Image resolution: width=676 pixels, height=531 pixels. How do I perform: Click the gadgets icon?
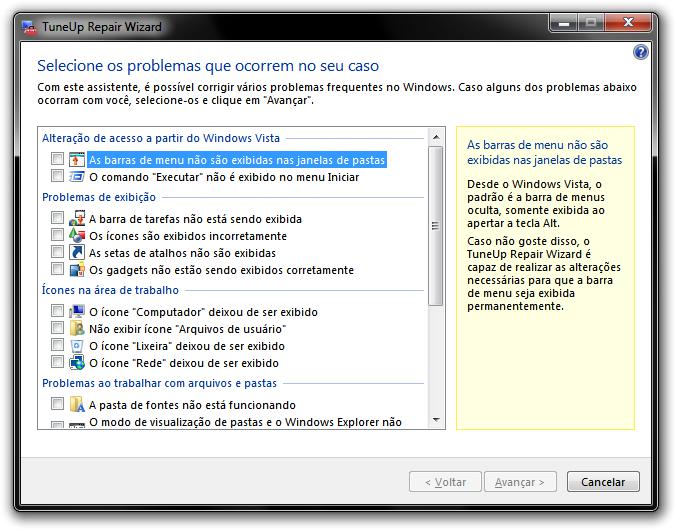(77, 269)
